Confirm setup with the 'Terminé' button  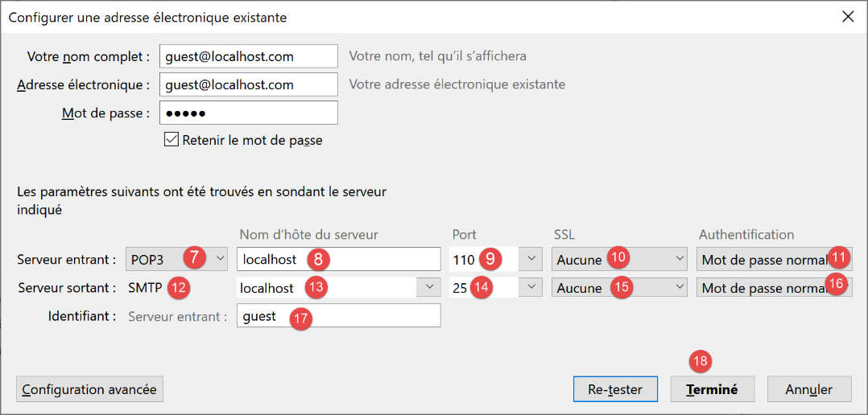(x=712, y=389)
